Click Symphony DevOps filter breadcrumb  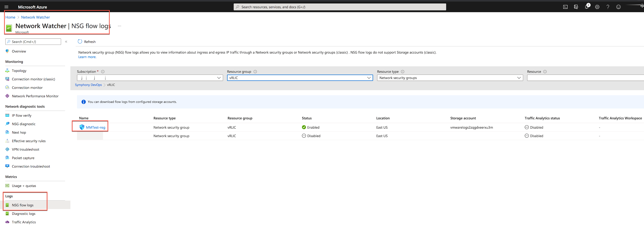88,85
